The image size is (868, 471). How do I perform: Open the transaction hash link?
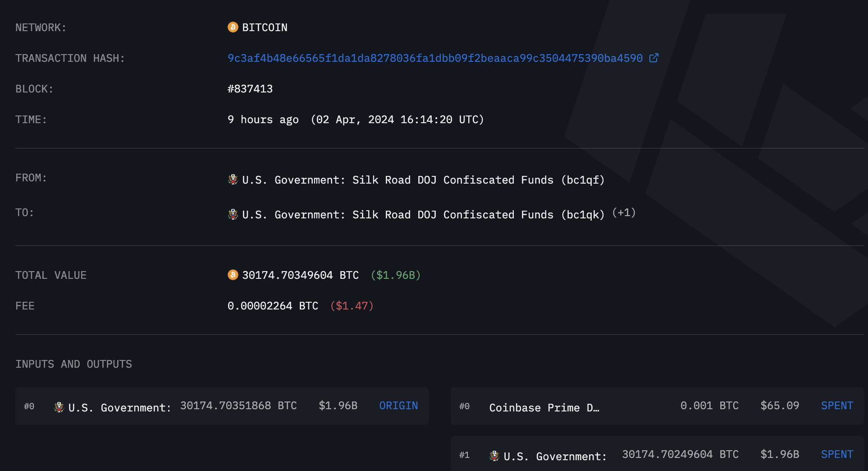pyautogui.click(x=435, y=58)
